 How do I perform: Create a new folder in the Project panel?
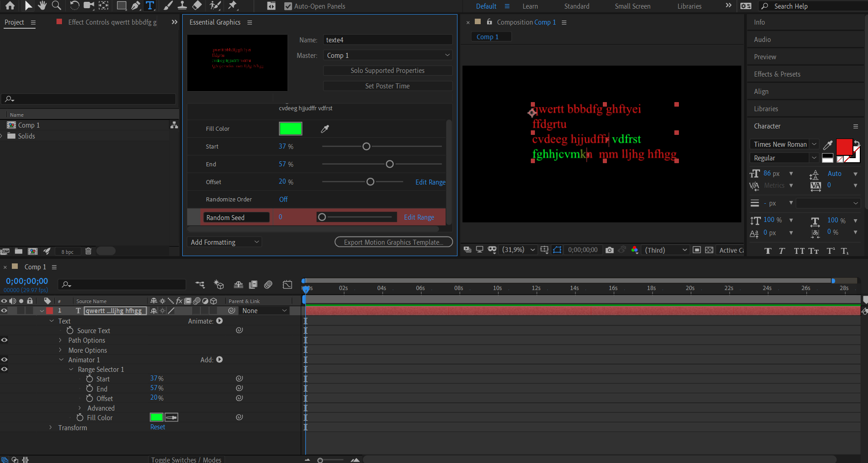tap(19, 251)
